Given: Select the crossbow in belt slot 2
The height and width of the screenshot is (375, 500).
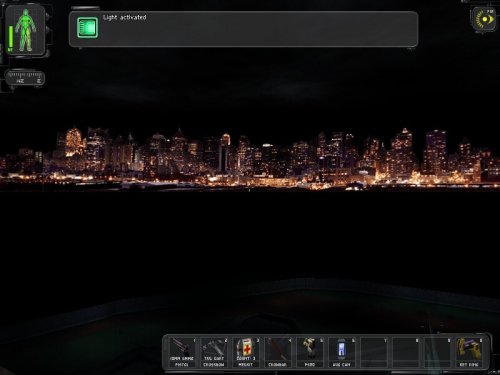Looking at the screenshot, I should (x=214, y=352).
